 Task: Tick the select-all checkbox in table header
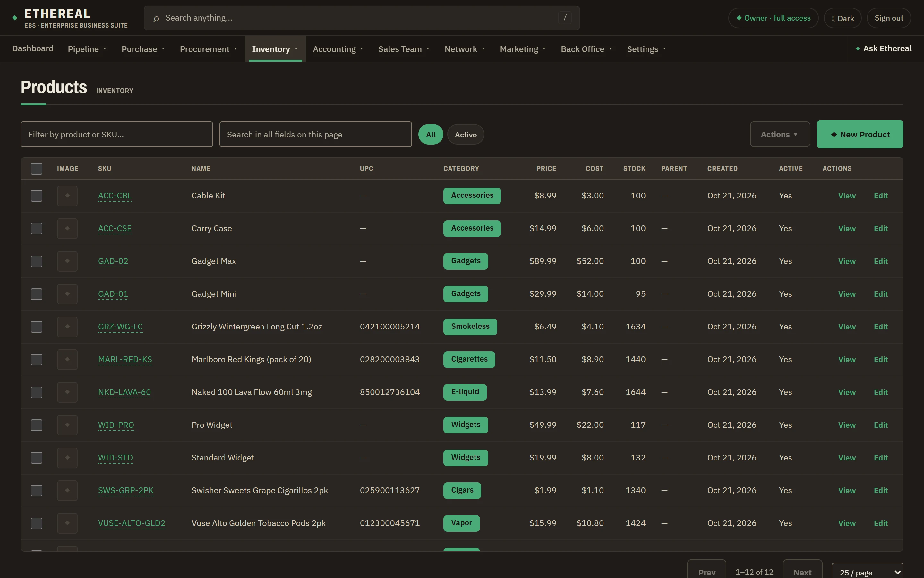pos(37,169)
